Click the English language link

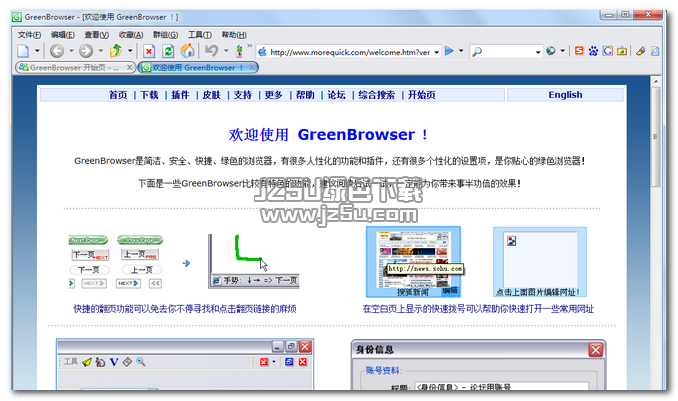(565, 95)
